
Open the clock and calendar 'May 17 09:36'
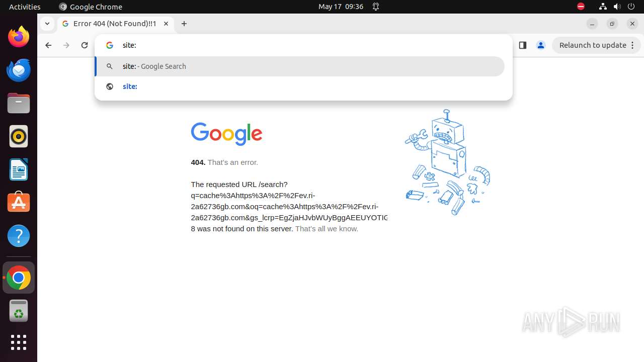[x=341, y=7]
